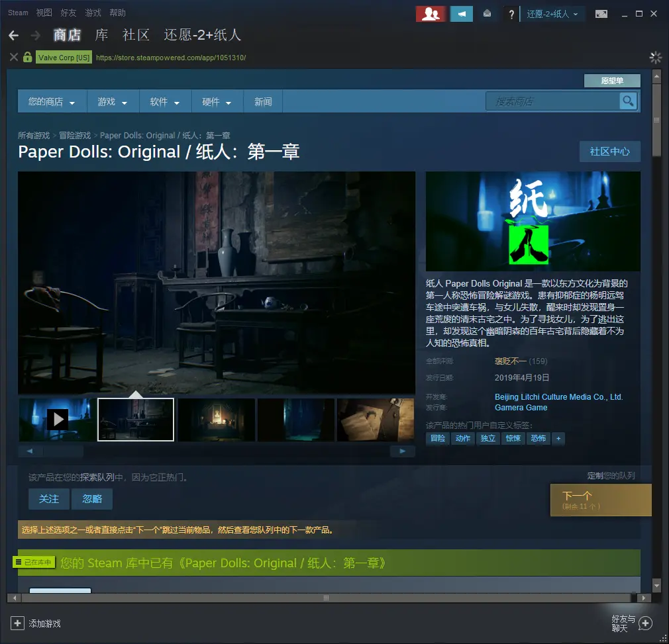Switch to the 库 tab
The height and width of the screenshot is (644, 669).
(101, 35)
